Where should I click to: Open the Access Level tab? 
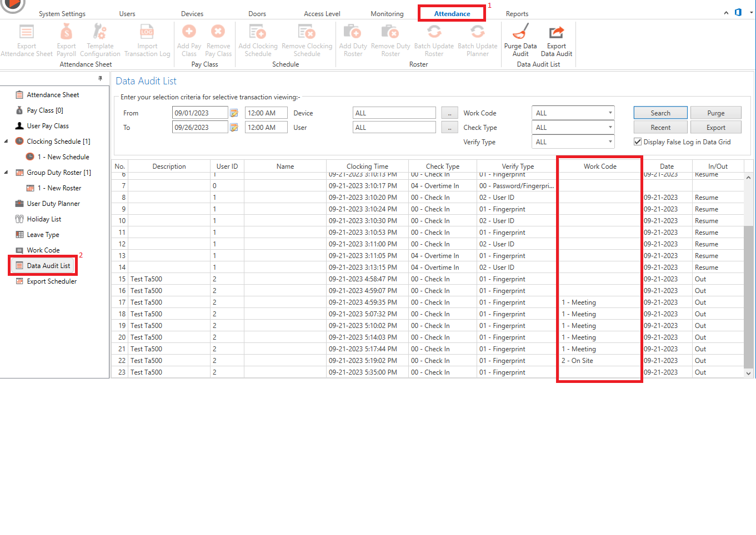click(x=322, y=14)
